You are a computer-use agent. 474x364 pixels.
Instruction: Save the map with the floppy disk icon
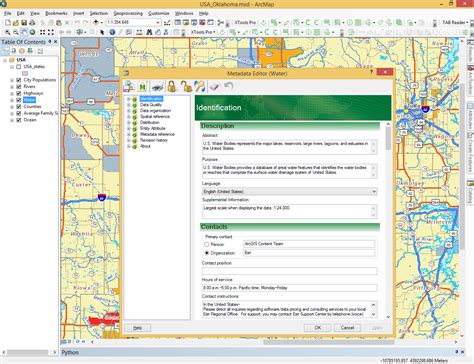24,23
